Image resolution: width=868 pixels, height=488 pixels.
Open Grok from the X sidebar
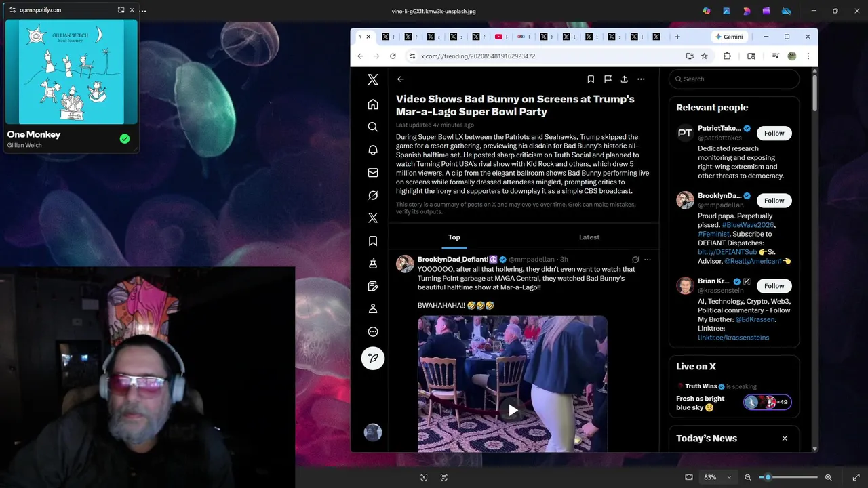tap(373, 195)
